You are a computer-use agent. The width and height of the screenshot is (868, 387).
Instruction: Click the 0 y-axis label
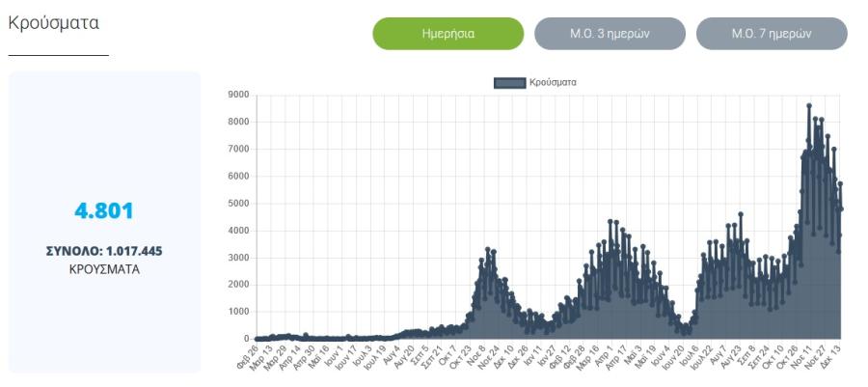247,339
